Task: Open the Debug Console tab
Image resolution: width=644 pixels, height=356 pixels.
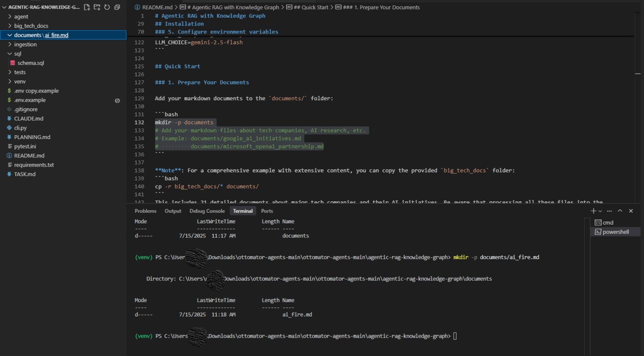Action: tap(207, 211)
